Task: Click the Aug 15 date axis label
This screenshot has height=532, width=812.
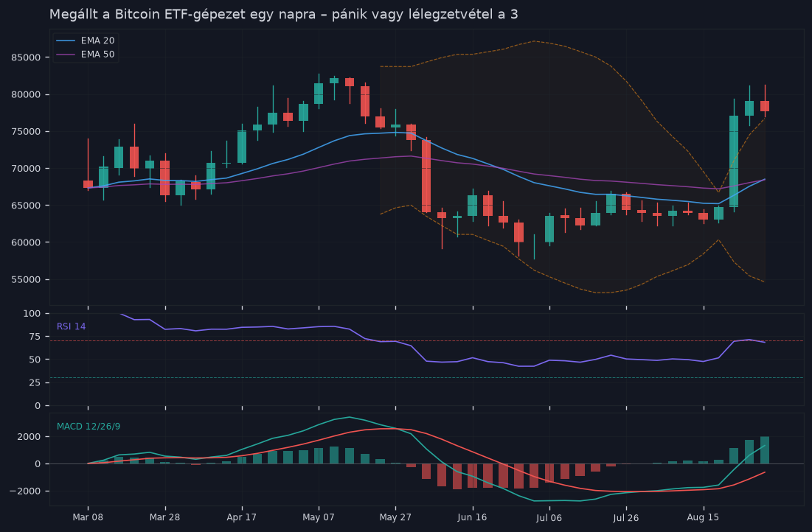Action: point(704,517)
